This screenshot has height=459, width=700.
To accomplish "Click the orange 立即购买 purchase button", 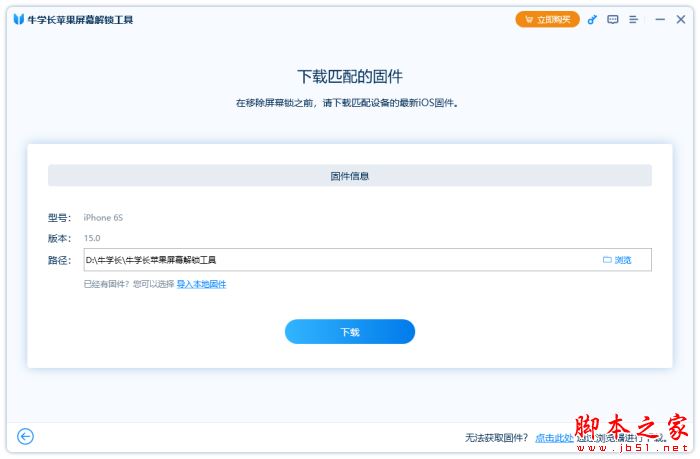I will pos(547,20).
